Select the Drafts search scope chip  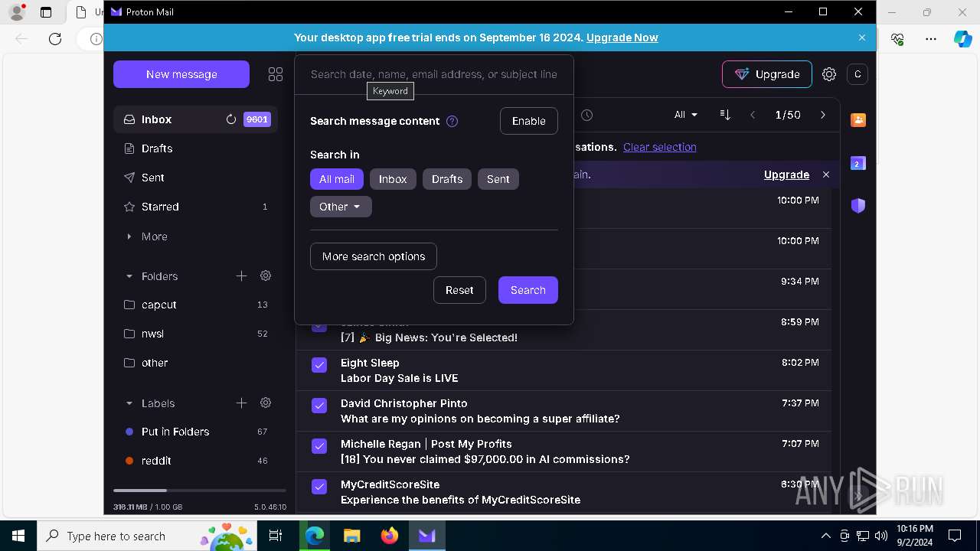(447, 179)
